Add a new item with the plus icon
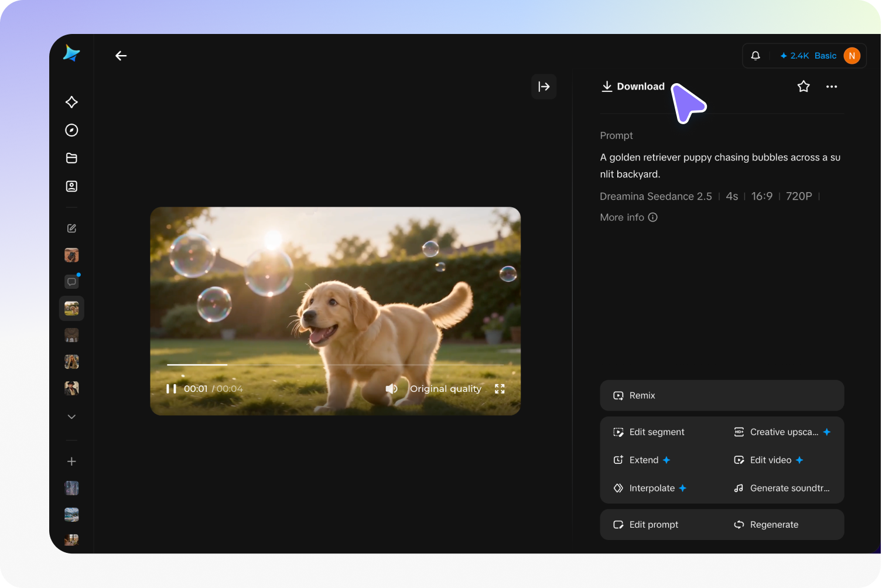The height and width of the screenshot is (588, 882). (71, 461)
